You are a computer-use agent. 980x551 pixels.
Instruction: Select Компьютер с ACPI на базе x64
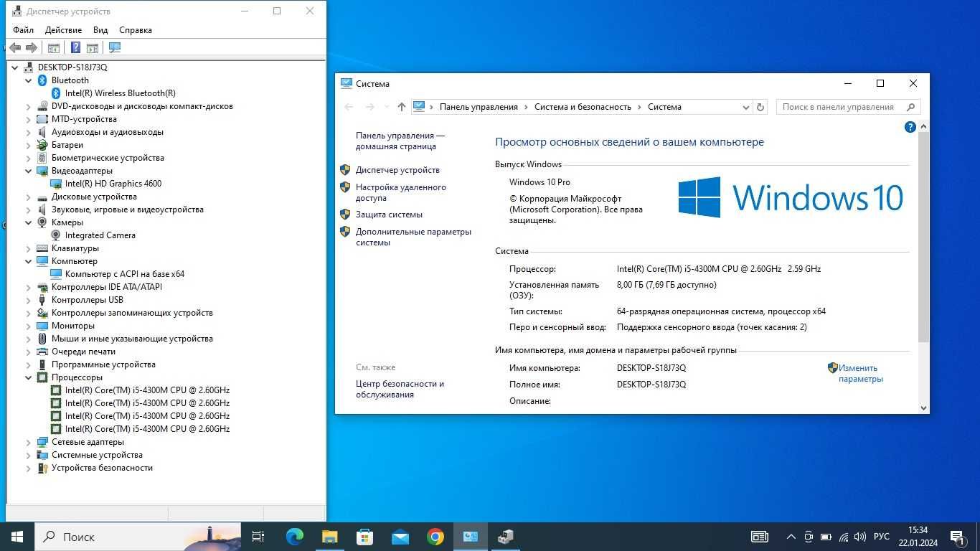[x=125, y=274]
